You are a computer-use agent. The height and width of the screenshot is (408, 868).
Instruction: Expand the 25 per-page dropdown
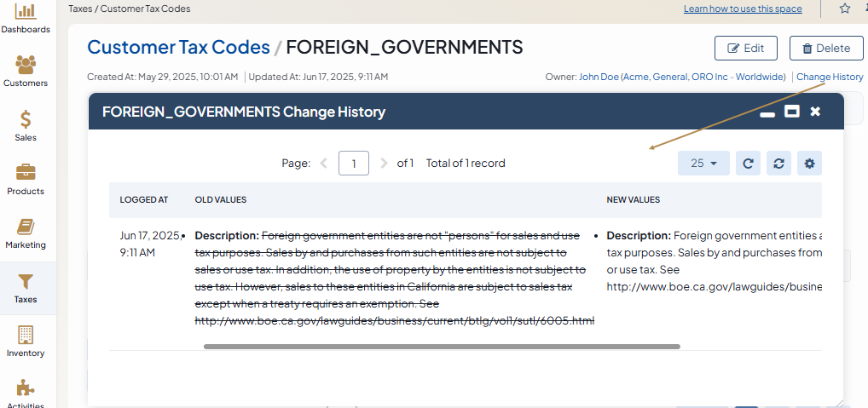(x=703, y=164)
